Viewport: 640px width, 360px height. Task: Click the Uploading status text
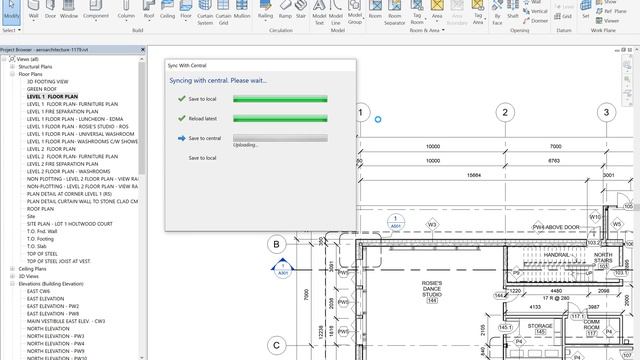point(245,145)
